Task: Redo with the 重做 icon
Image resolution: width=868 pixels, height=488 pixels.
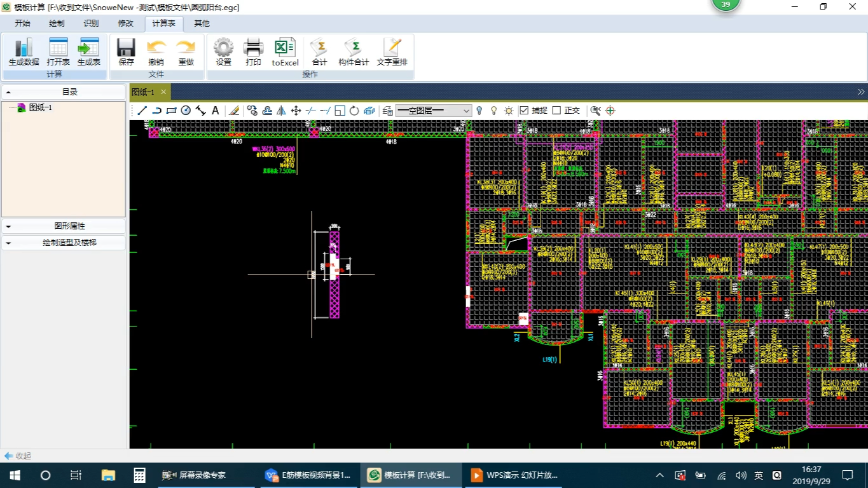Action: pos(186,52)
